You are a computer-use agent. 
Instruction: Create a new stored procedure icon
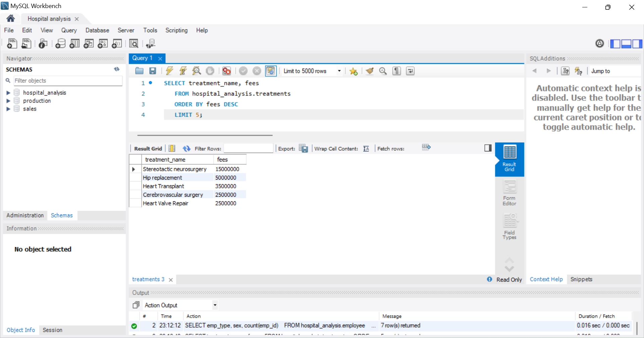pos(103,44)
